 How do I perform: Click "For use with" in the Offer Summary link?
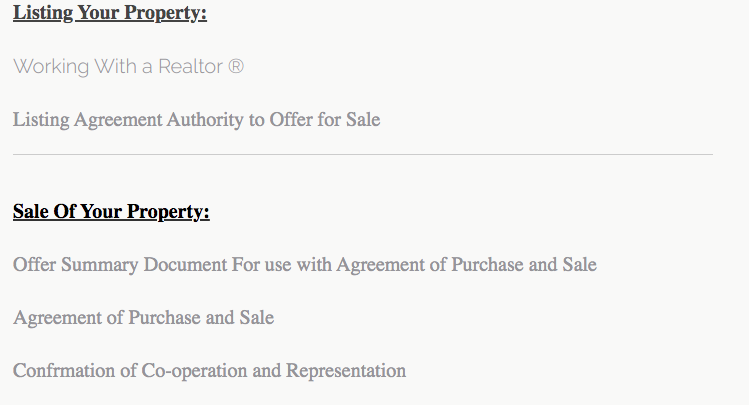coord(282,265)
